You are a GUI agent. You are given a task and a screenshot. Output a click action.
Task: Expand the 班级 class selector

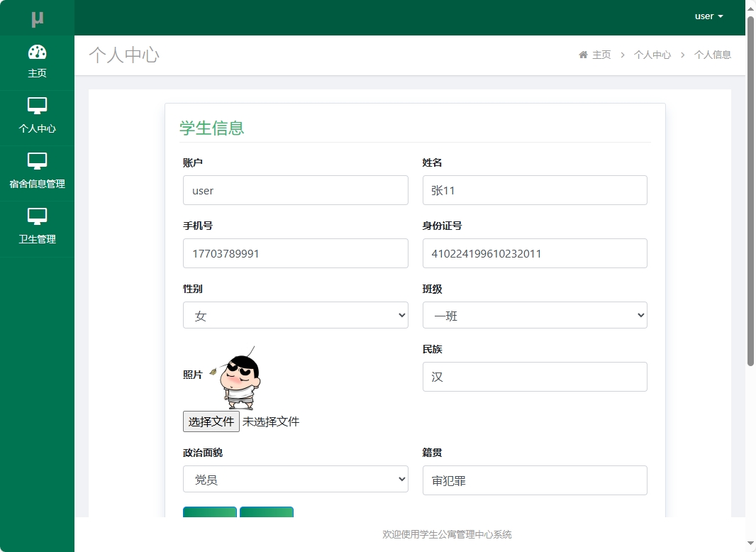coord(534,315)
